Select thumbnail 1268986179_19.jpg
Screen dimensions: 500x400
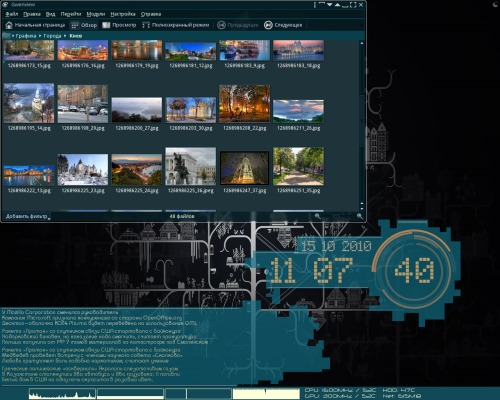pos(137,50)
